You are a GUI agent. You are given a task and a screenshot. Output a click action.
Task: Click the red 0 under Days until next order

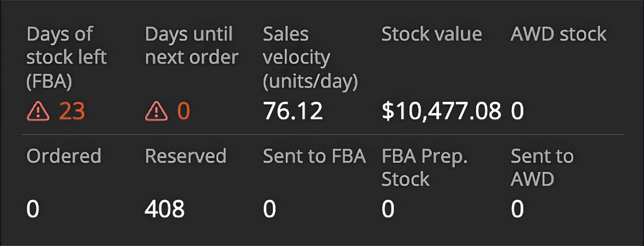coord(183,111)
